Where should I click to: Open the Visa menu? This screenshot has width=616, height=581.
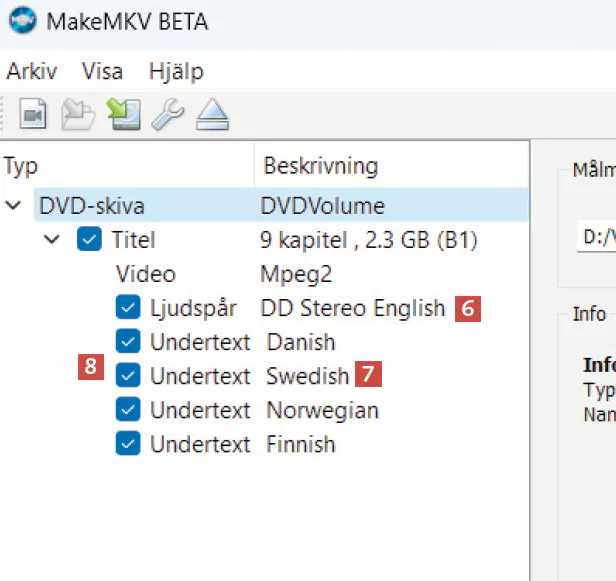coord(102,72)
